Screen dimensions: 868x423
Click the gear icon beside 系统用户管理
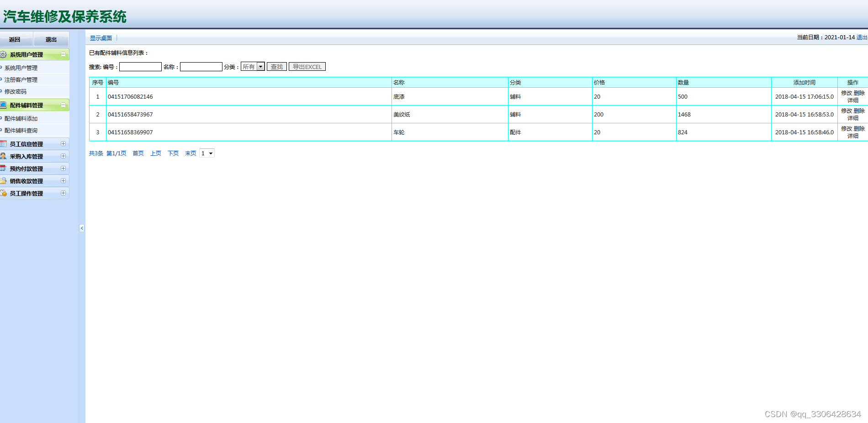pos(3,54)
